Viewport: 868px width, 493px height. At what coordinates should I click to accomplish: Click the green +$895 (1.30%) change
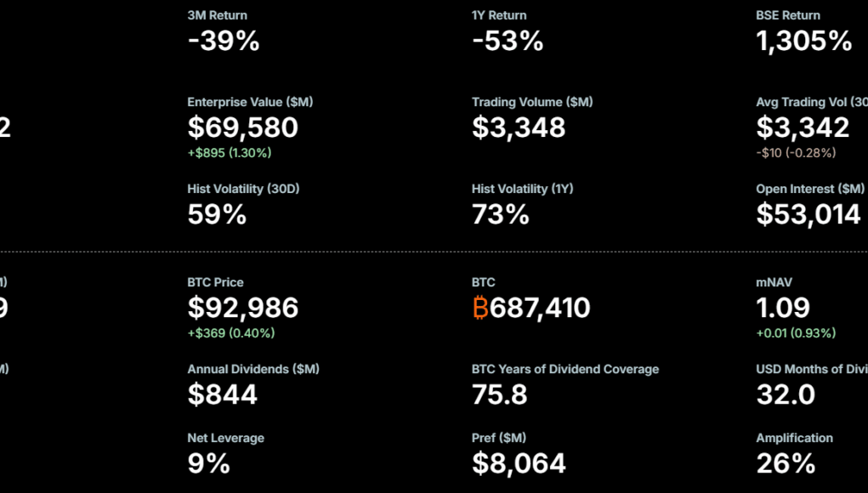(230, 153)
